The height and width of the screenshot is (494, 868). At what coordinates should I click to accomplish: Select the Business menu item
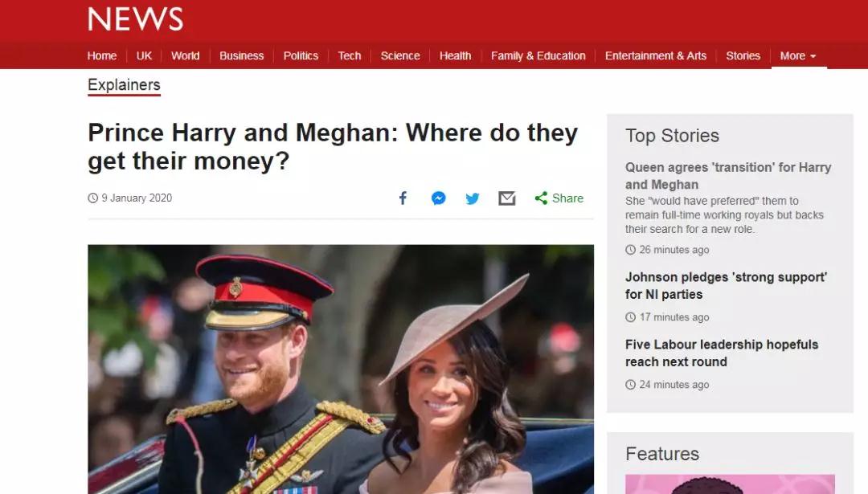tap(241, 56)
